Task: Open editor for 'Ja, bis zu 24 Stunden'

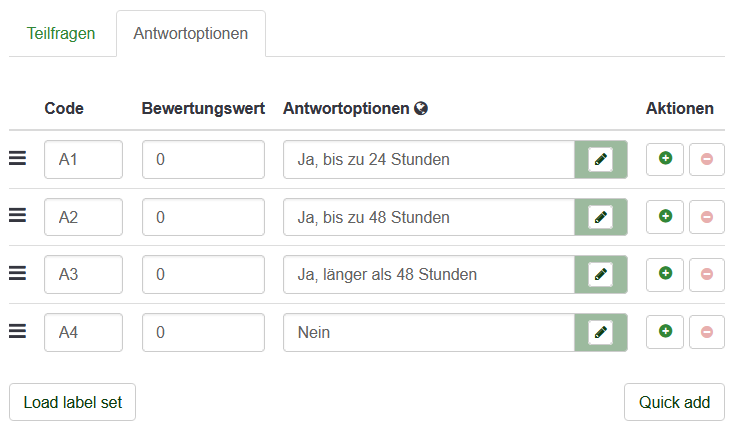Action: click(601, 160)
